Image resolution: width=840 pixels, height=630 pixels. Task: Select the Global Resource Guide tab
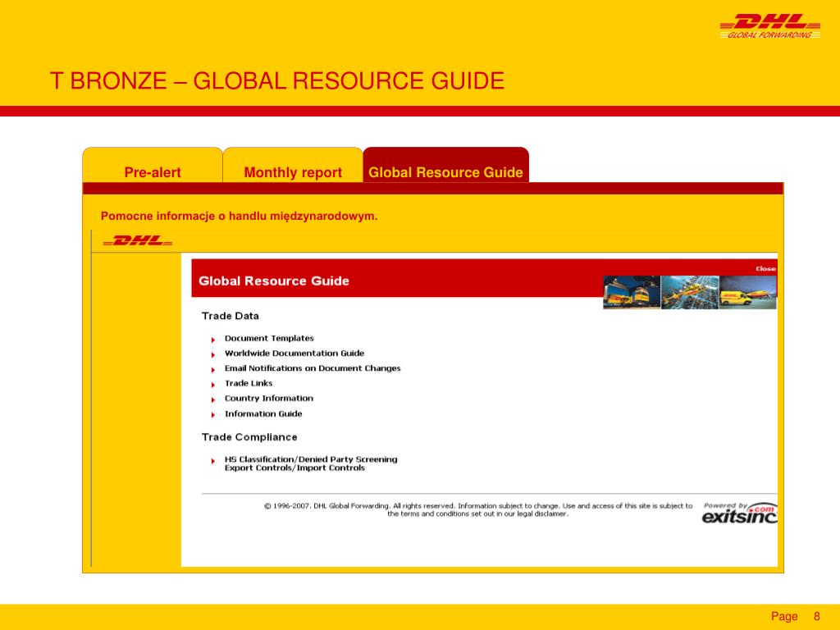point(445,165)
